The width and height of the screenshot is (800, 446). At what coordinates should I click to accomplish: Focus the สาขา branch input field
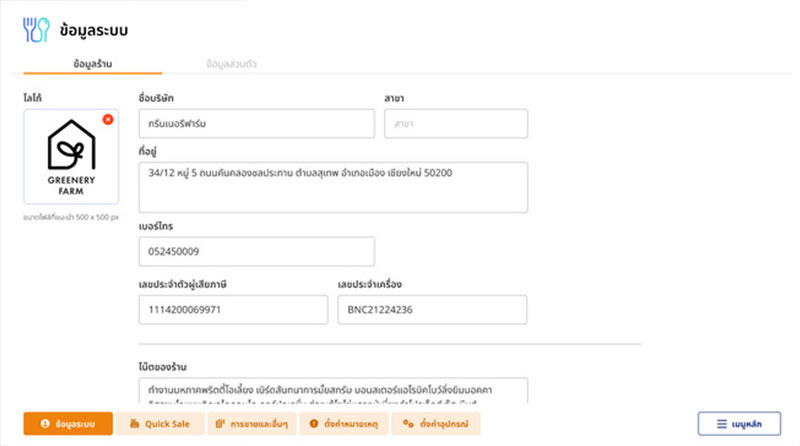click(455, 124)
